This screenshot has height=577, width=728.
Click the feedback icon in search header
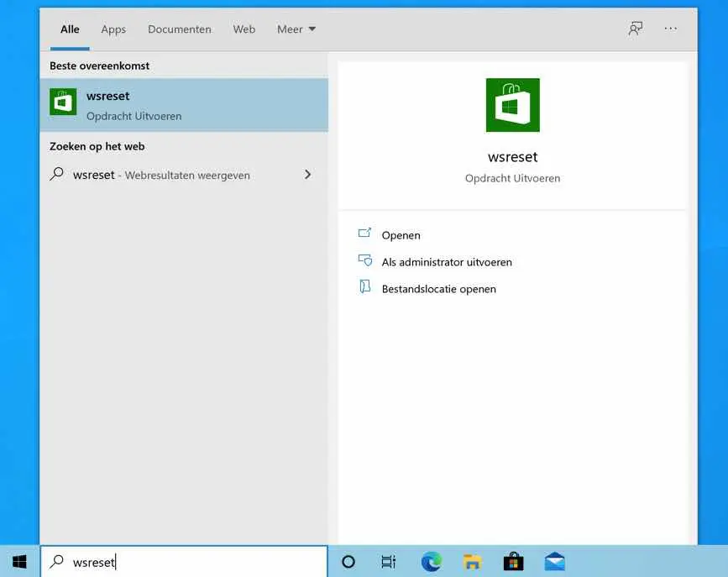636,29
